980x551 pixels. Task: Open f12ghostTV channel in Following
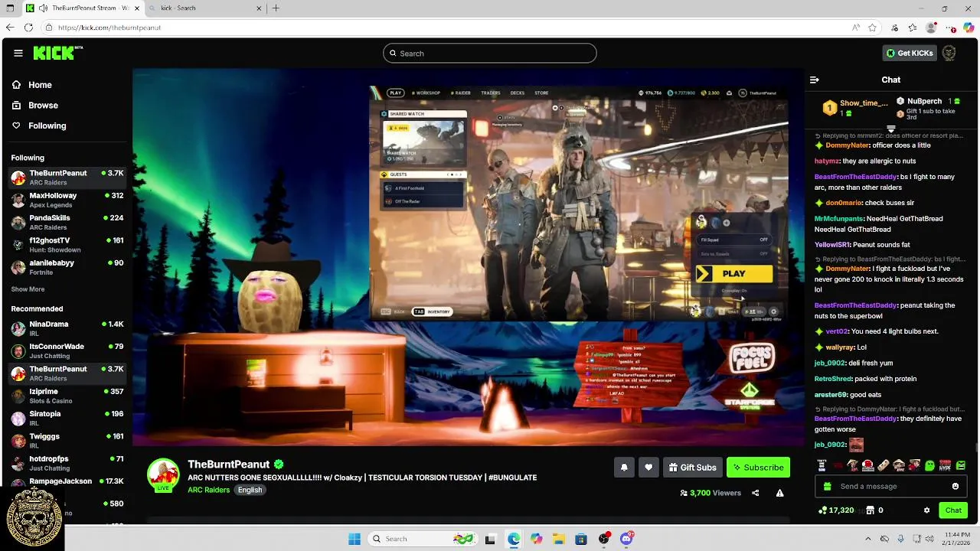pos(67,245)
